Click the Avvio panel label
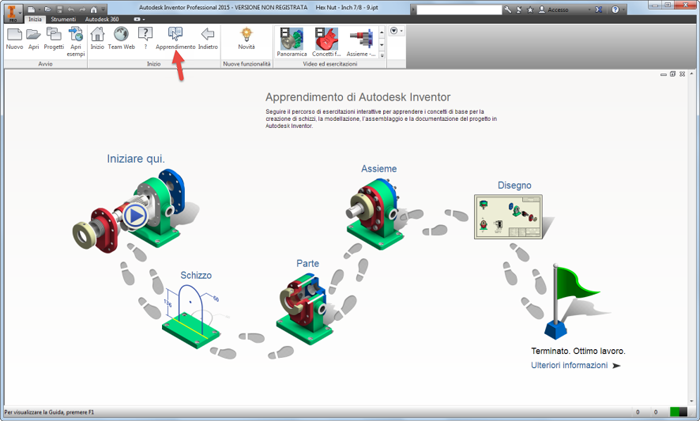Image resolution: width=700 pixels, height=421 pixels. 45,64
